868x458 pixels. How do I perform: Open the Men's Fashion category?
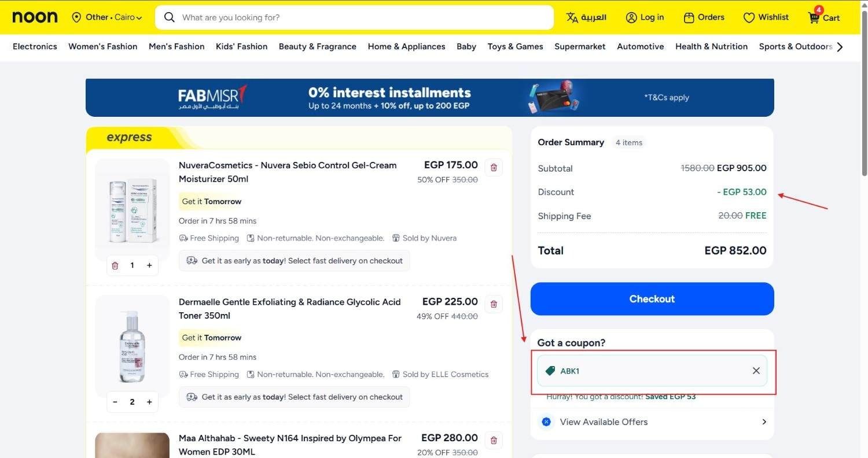coord(176,46)
